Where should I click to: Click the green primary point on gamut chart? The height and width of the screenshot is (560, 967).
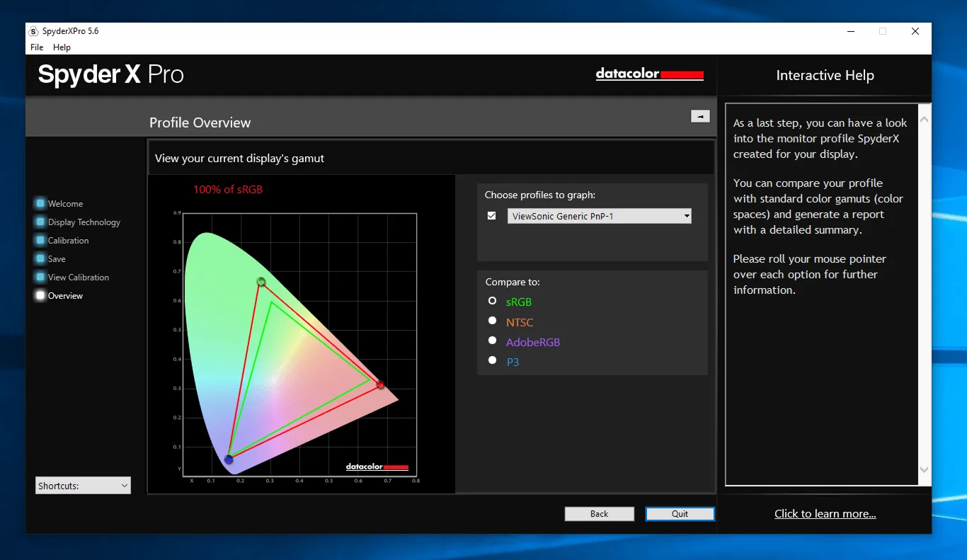pos(261,282)
